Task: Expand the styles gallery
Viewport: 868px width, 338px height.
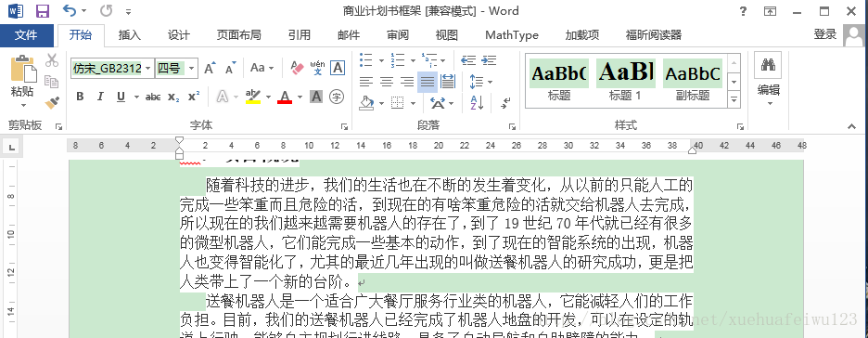Action: tap(734, 100)
